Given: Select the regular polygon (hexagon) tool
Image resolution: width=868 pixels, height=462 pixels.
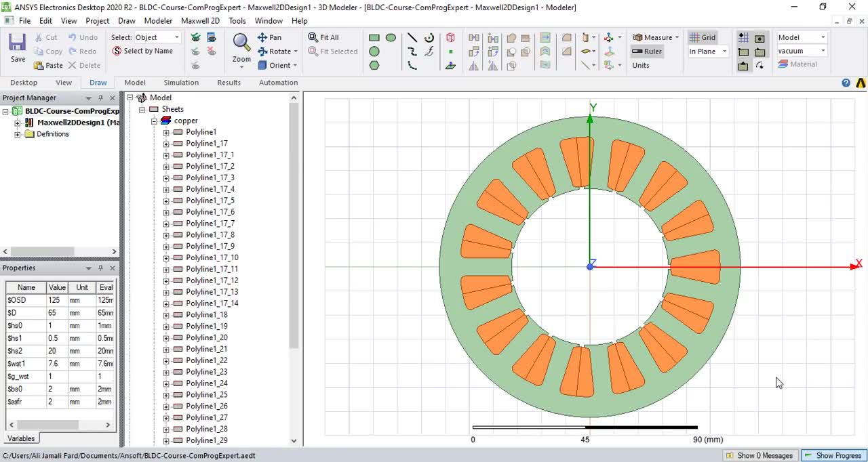Looking at the screenshot, I should 374,65.
